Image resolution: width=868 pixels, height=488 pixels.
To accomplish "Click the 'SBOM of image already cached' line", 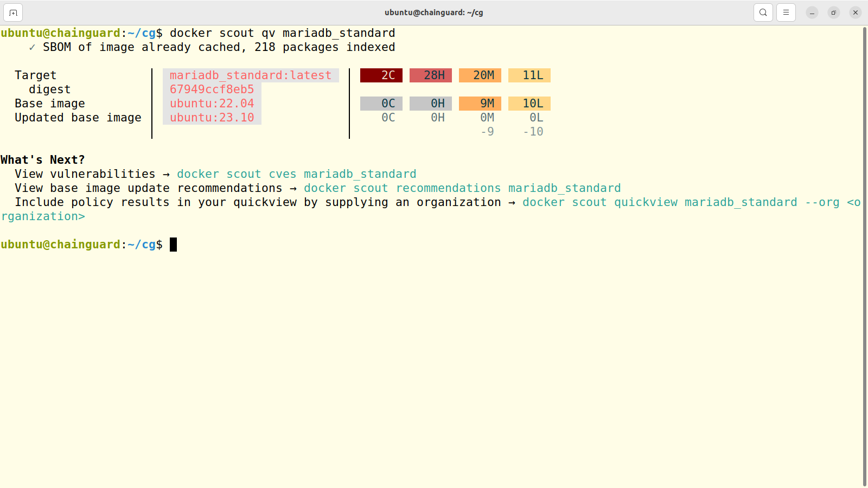I will (212, 47).
